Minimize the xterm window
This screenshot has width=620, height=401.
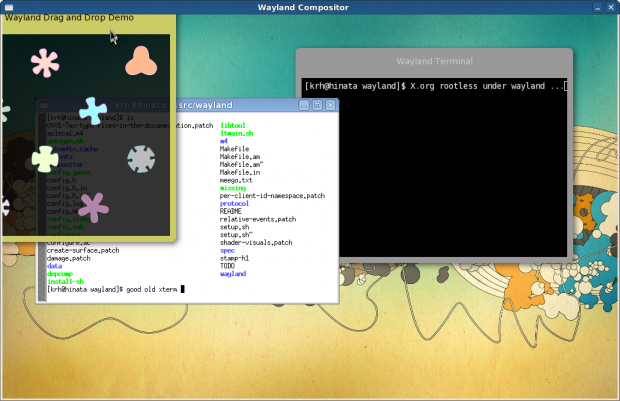click(304, 105)
